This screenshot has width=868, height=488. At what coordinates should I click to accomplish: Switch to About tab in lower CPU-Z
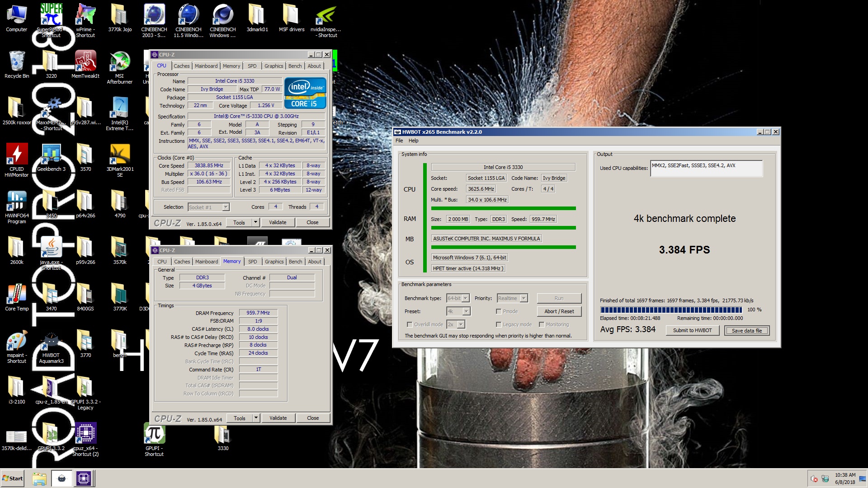[x=315, y=262]
